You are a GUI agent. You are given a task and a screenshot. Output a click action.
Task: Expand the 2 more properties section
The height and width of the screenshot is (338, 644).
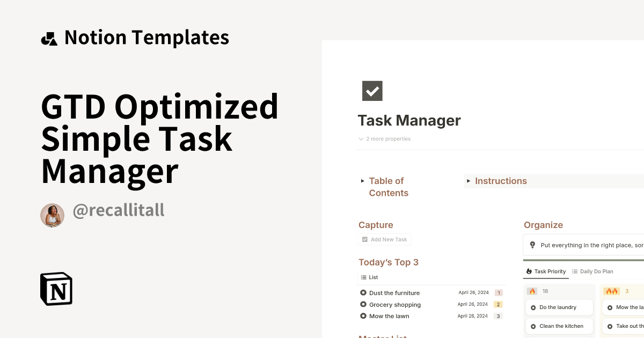384,138
